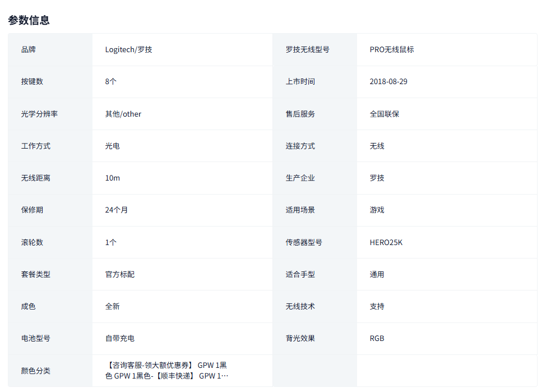Viewport: 546px width, 392px height.
Task: Click the Logitech/罗技 brand value
Action: [128, 49]
